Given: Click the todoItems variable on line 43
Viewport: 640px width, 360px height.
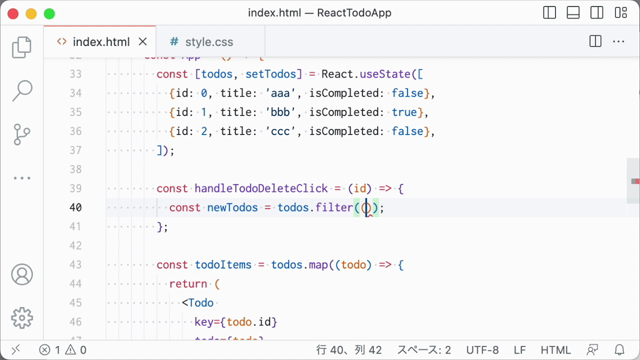Looking at the screenshot, I should [223, 265].
